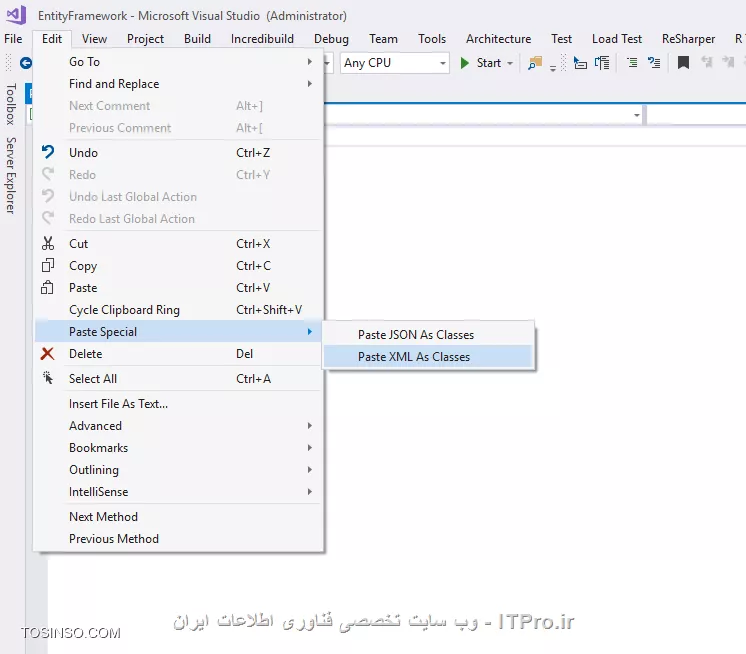Click the comment out selected lines icon
Screen dimensions: 746x654
(x=632, y=63)
